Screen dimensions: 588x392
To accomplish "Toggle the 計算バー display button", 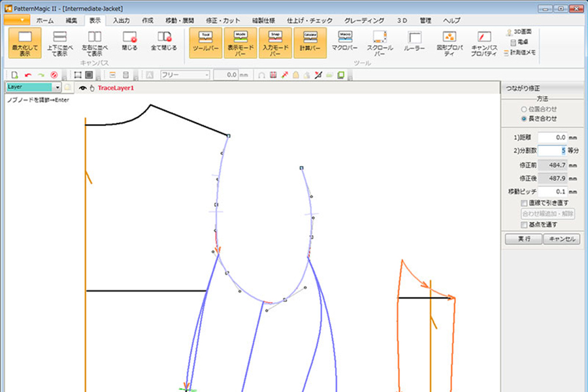I will [x=310, y=42].
